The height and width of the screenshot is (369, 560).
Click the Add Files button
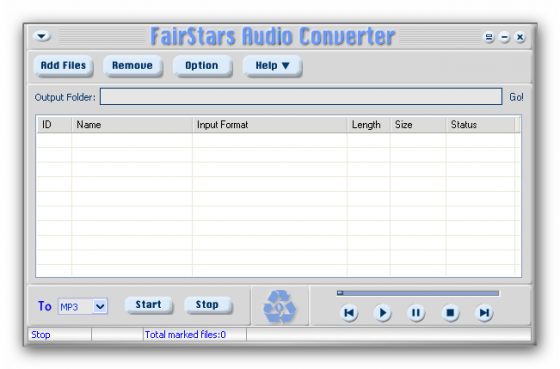pos(63,66)
